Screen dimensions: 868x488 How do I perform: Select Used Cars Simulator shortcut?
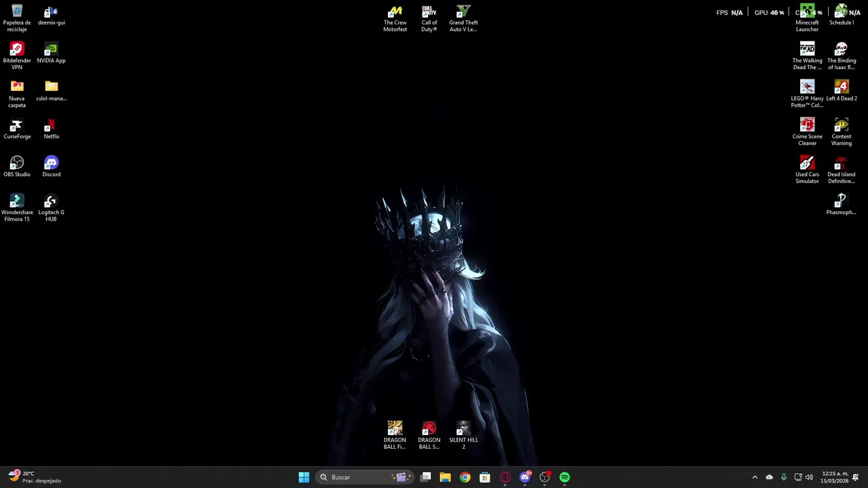(x=807, y=170)
